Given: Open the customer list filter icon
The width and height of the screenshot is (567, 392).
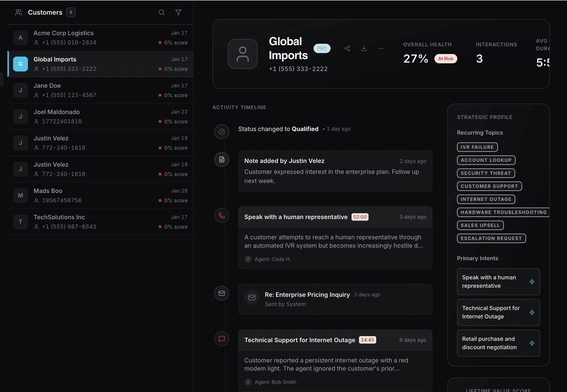Looking at the screenshot, I should [178, 13].
